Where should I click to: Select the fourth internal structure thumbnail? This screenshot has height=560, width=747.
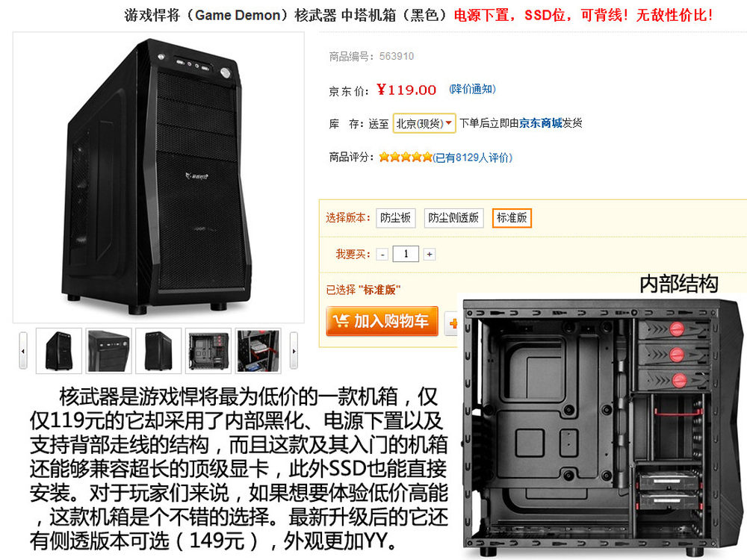(x=208, y=351)
